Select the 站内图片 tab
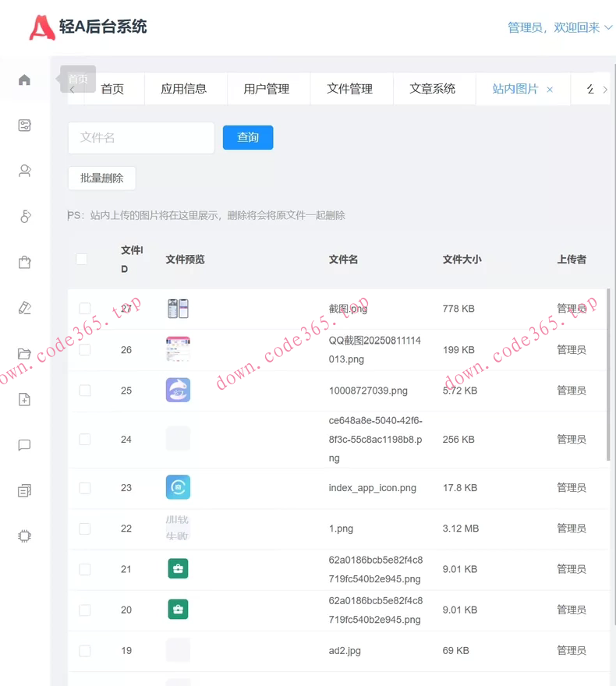This screenshot has width=616, height=686. pos(515,89)
